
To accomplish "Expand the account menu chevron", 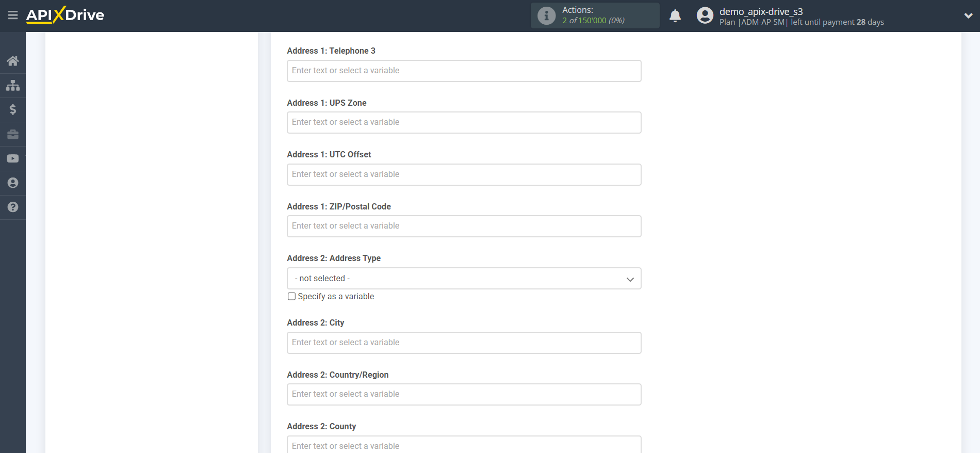I will (x=968, y=15).
